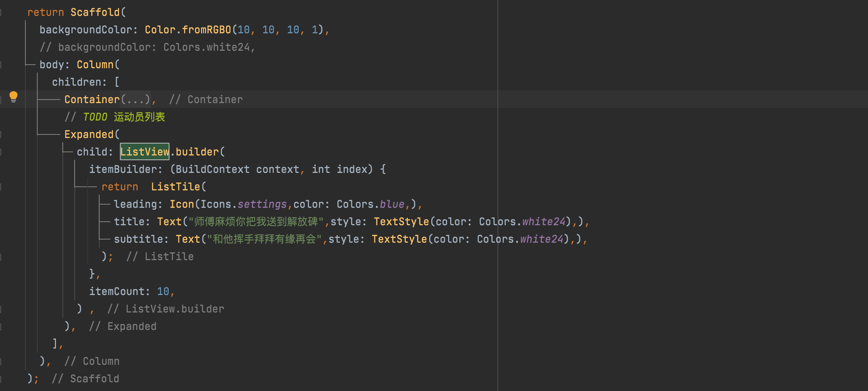Screen dimensions: 868x391
Task: Click the 'context' parameter name
Action: click(x=278, y=169)
